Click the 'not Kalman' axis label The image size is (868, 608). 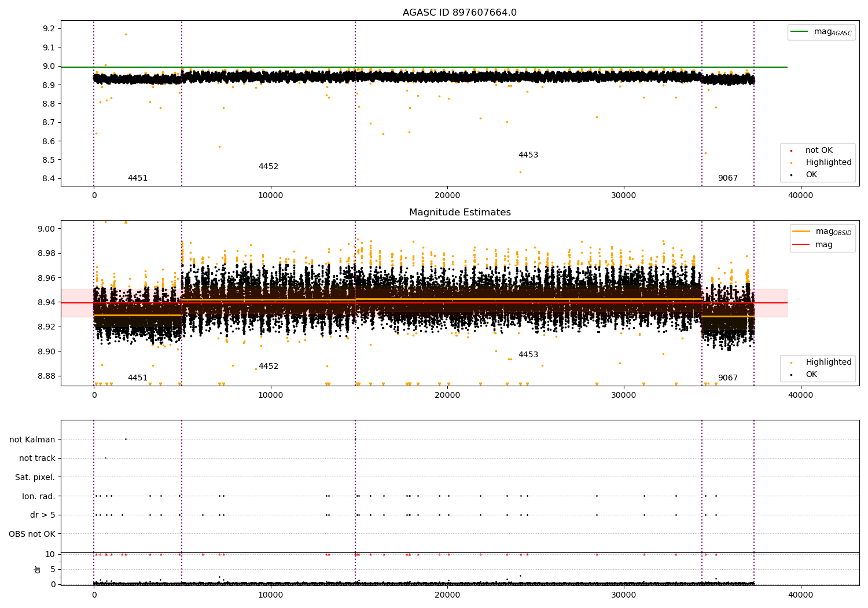pyautogui.click(x=32, y=440)
